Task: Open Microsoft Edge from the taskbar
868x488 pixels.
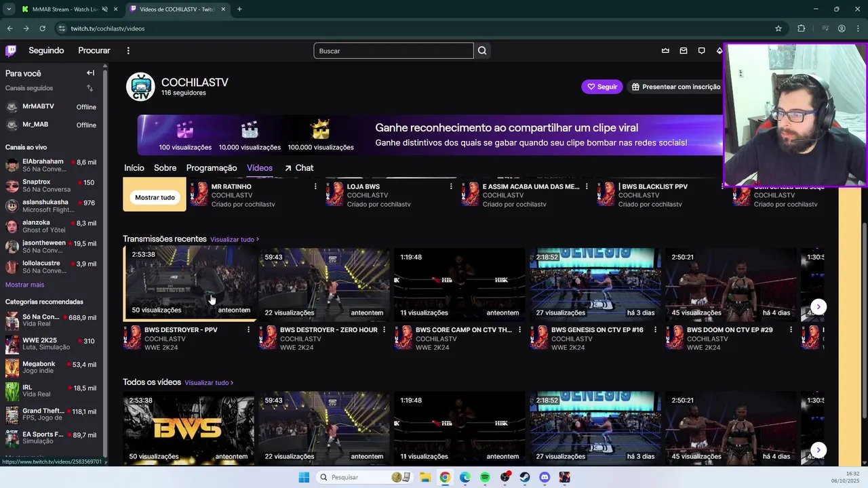Action: [465, 477]
